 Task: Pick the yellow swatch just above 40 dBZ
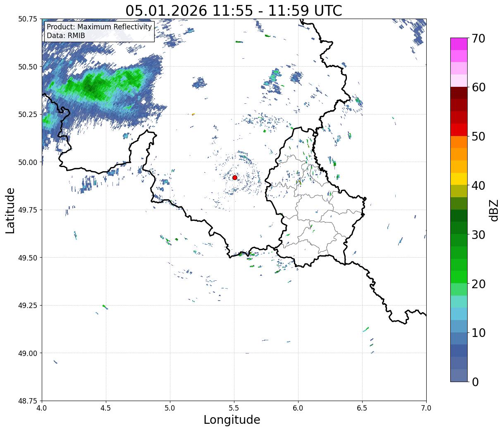tap(459, 179)
